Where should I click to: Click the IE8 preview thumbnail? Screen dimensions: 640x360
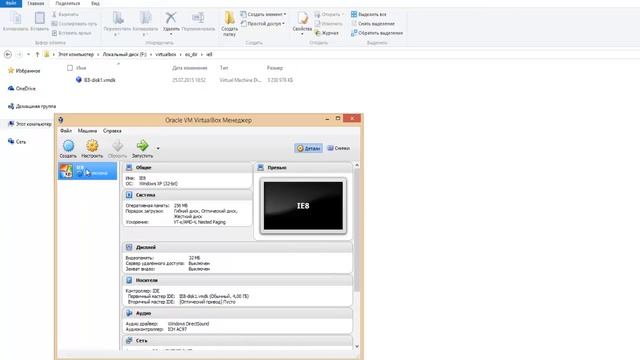[x=303, y=206]
